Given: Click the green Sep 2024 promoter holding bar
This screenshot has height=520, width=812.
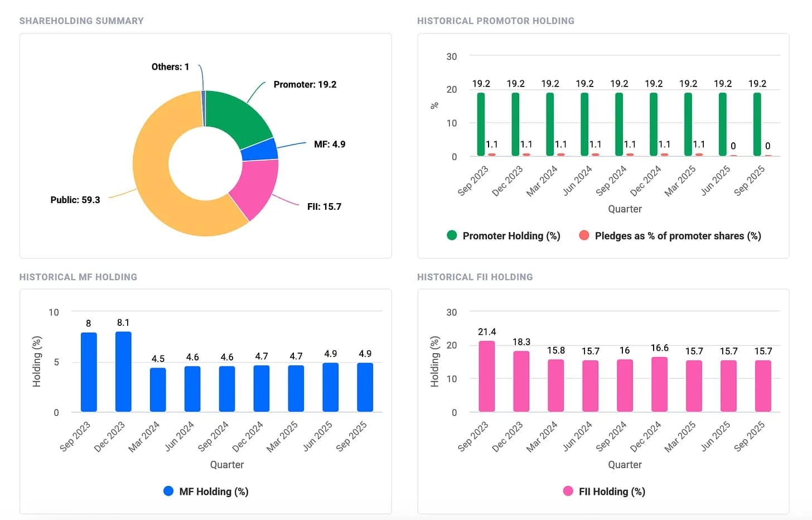Looking at the screenshot, I should [620, 124].
